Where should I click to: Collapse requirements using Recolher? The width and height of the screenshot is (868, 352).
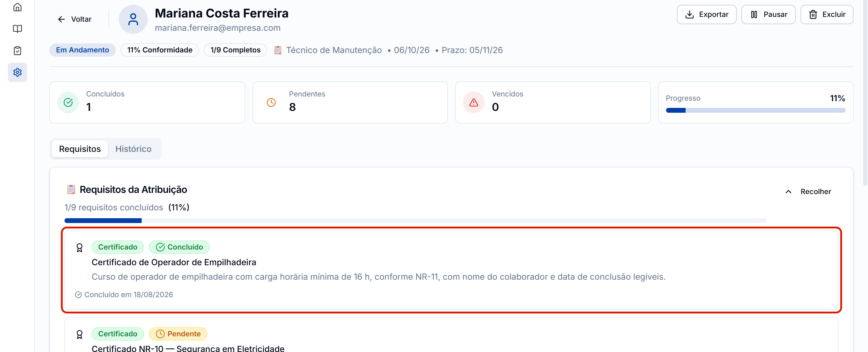(x=808, y=191)
